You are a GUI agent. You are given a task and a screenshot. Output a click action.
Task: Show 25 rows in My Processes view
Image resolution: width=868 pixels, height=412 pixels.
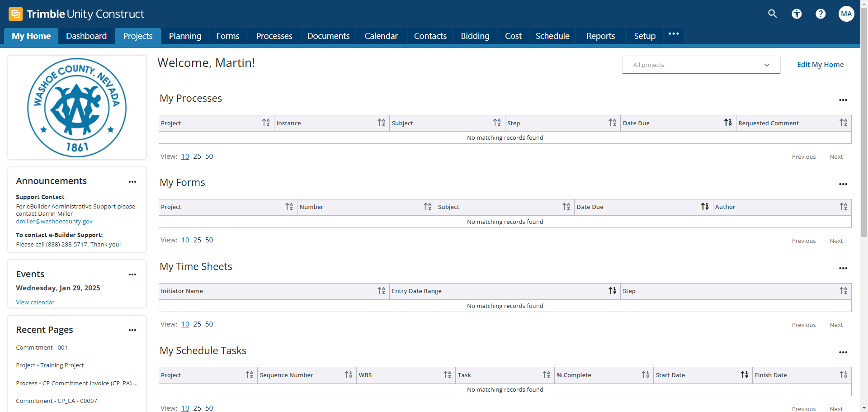tap(197, 156)
